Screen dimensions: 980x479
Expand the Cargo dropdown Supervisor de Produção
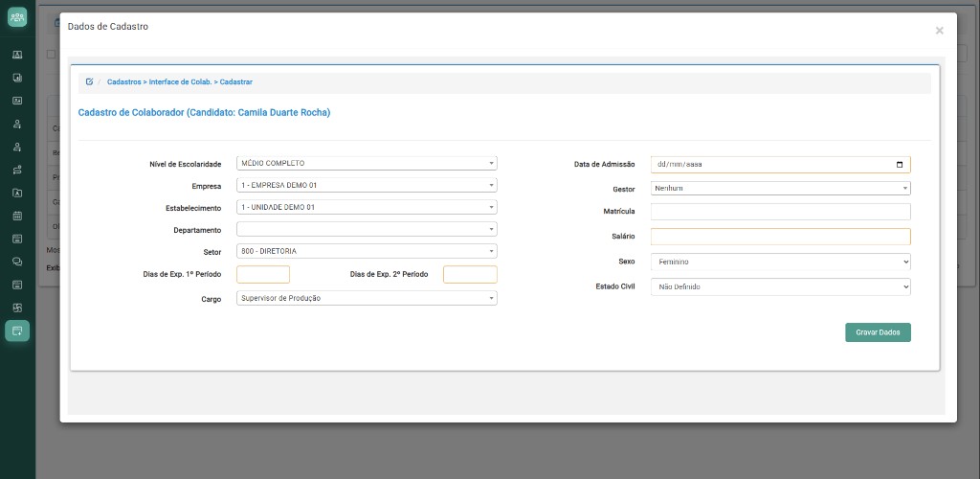point(367,298)
